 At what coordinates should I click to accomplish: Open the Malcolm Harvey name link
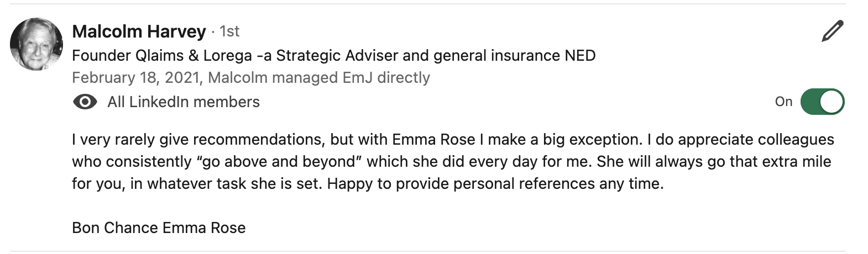click(x=139, y=31)
